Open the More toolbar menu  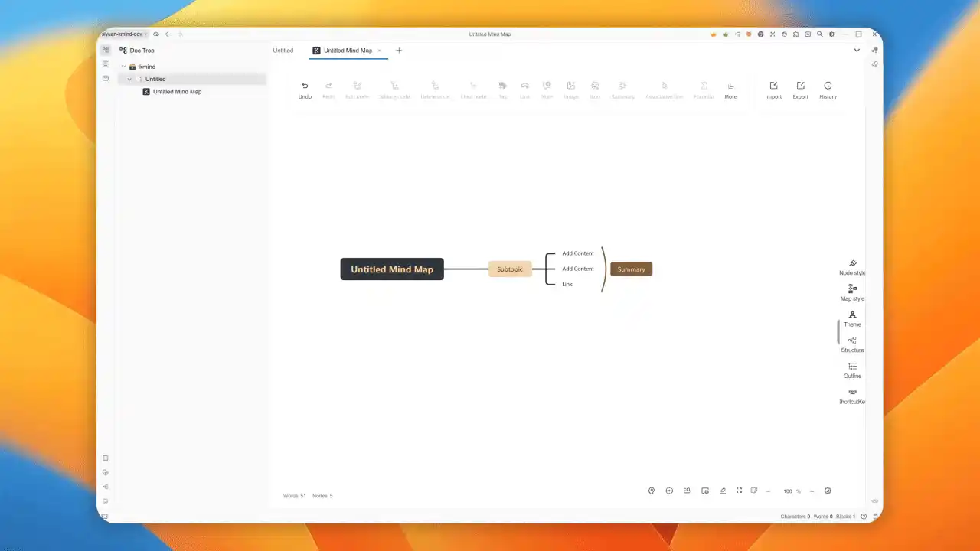click(x=730, y=90)
